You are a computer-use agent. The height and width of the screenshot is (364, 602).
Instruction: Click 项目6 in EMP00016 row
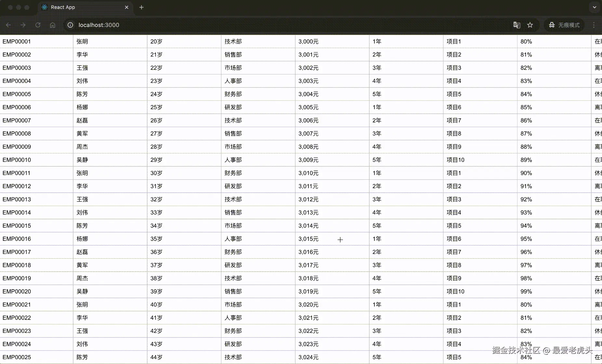454,239
